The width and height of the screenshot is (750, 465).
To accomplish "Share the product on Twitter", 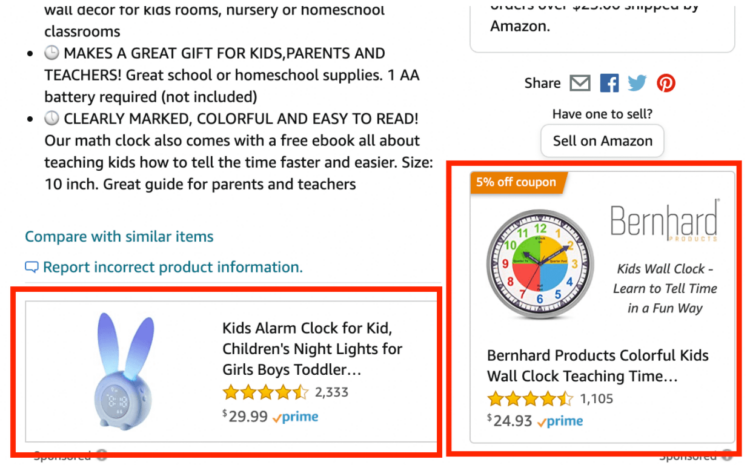I will [637, 83].
